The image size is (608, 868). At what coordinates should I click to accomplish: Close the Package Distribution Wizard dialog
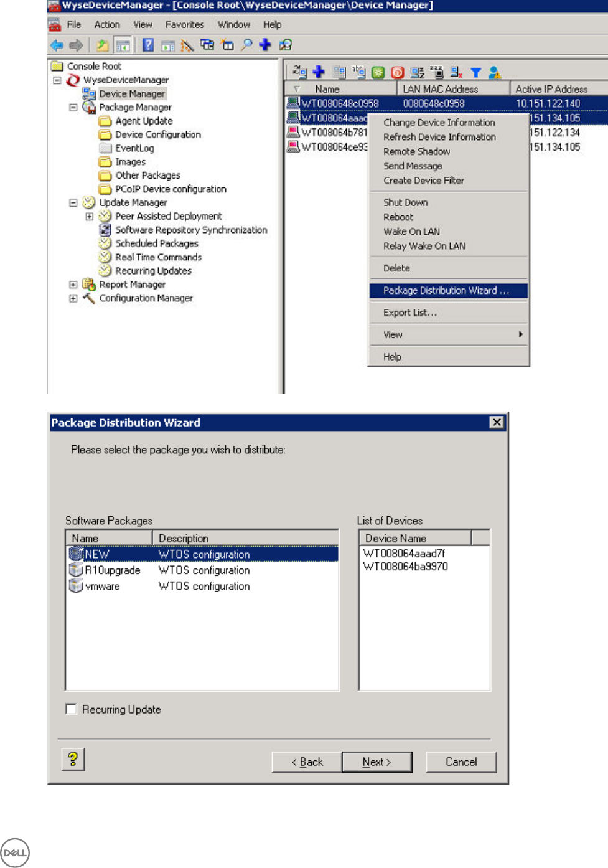(x=497, y=422)
